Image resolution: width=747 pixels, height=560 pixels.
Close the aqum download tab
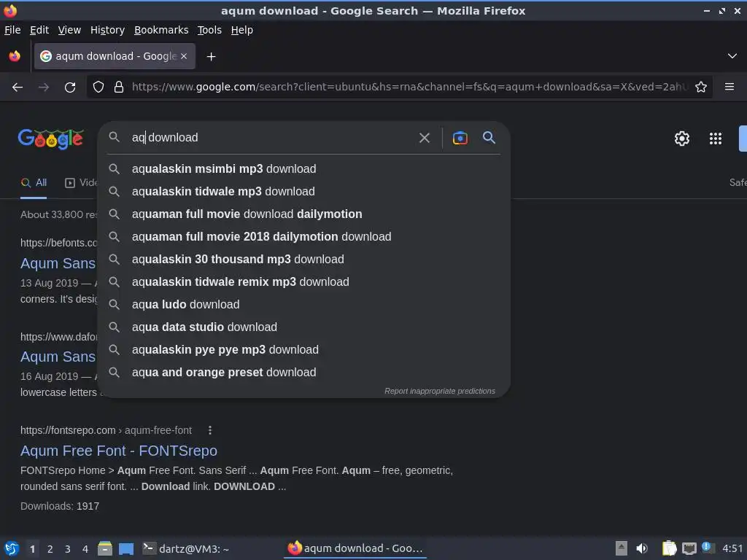click(184, 56)
